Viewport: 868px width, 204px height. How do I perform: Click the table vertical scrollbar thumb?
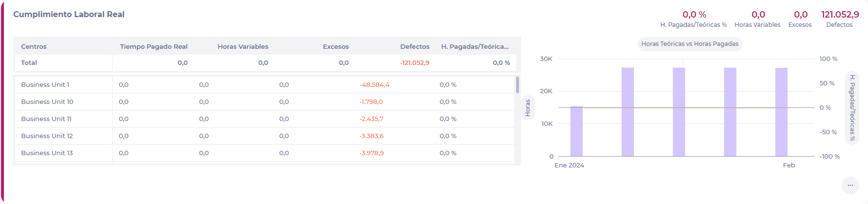518,85
